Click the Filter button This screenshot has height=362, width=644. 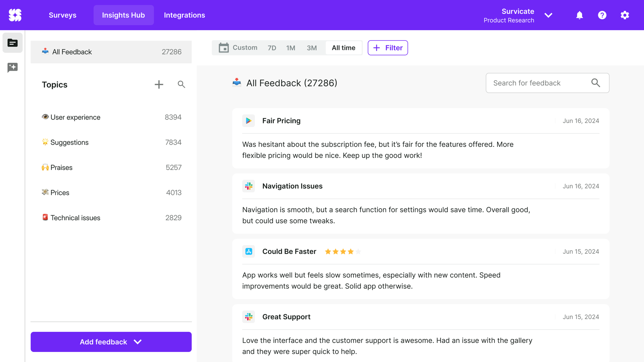click(x=387, y=48)
